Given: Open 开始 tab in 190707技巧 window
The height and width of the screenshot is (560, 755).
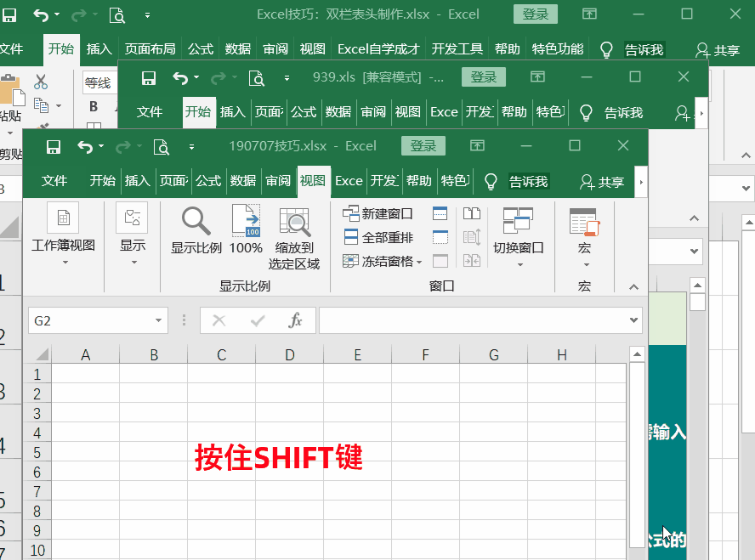Looking at the screenshot, I should (x=103, y=181).
